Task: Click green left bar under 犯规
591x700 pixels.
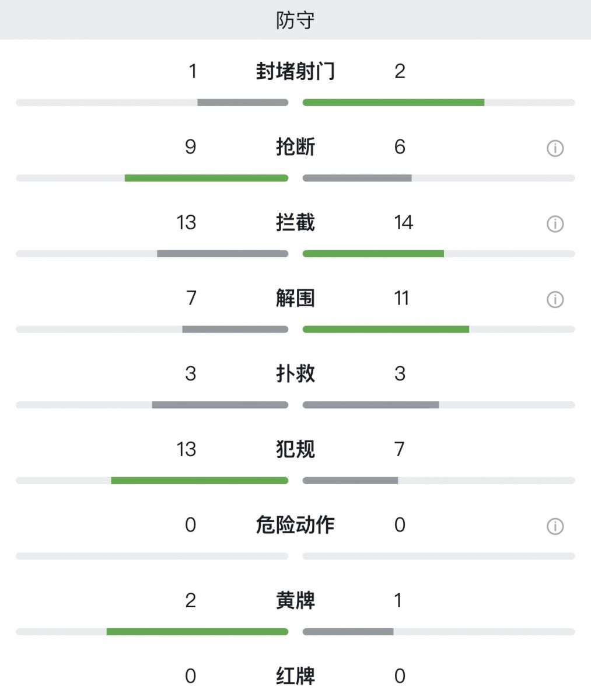Action: [200, 481]
